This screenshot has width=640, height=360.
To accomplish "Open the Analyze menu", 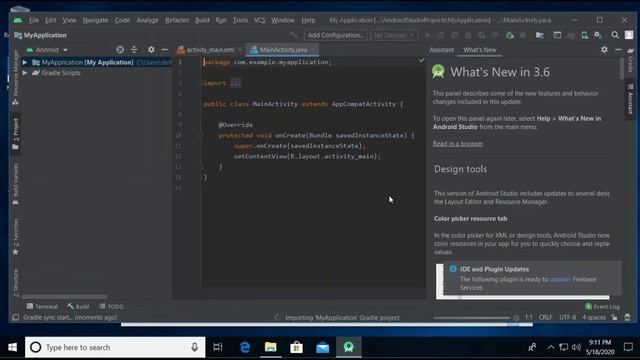I will tap(147, 20).
